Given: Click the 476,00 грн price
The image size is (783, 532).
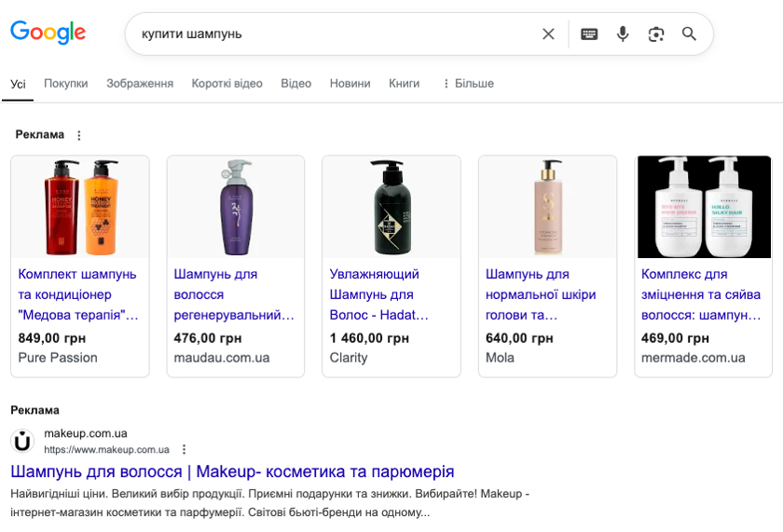Looking at the screenshot, I should (x=208, y=338).
